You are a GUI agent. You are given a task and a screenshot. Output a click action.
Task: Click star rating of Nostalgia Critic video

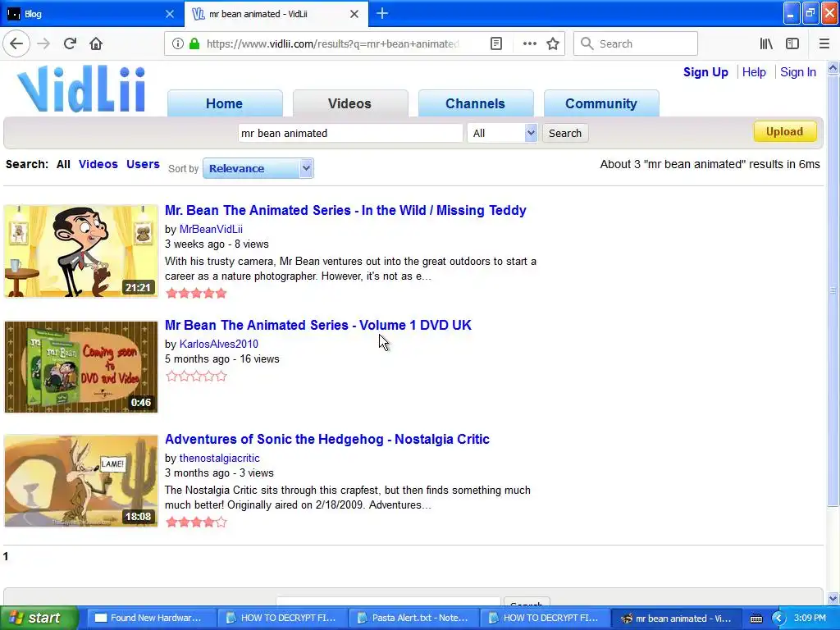[x=196, y=522]
